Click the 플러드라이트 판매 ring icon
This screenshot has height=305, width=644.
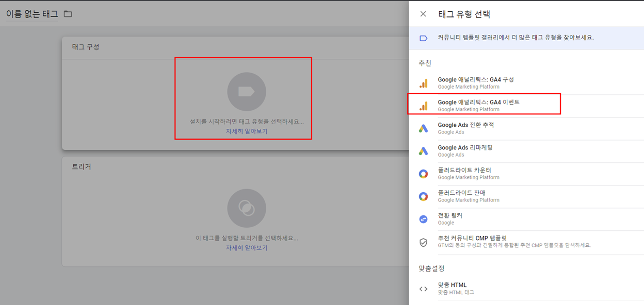423,196
